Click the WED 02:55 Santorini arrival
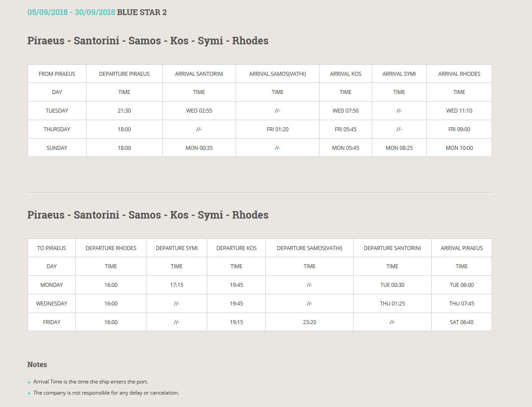This screenshot has width=532, height=407. [x=199, y=111]
